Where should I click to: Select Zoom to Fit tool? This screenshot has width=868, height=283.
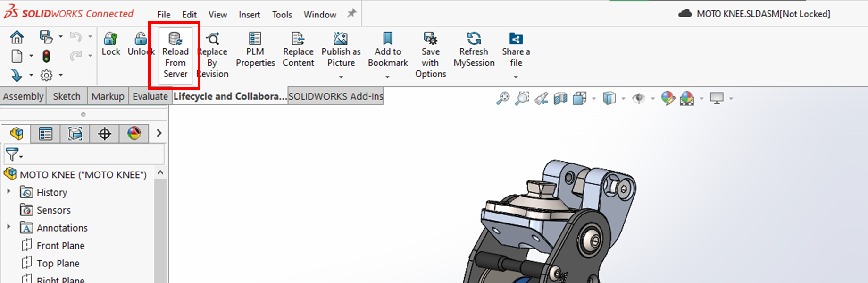tap(503, 98)
